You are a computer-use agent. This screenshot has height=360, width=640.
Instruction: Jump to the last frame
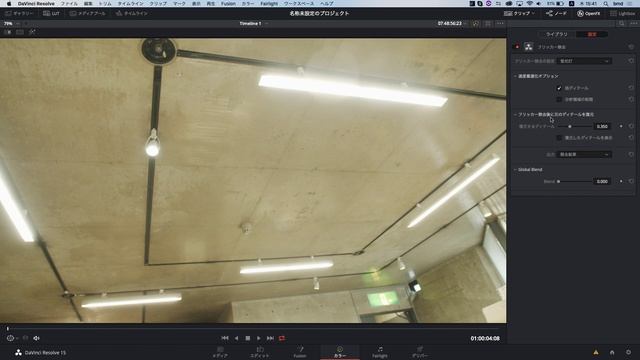[x=270, y=338]
